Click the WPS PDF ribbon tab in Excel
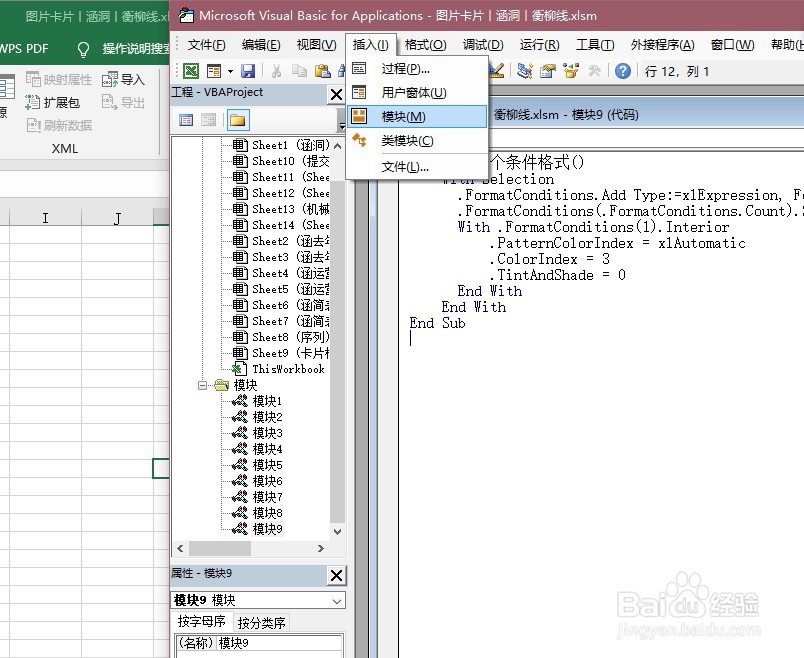804x658 pixels. (24, 49)
